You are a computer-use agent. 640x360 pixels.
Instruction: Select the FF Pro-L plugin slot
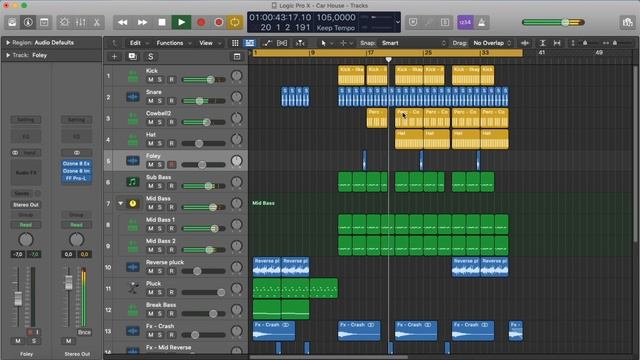click(76, 178)
